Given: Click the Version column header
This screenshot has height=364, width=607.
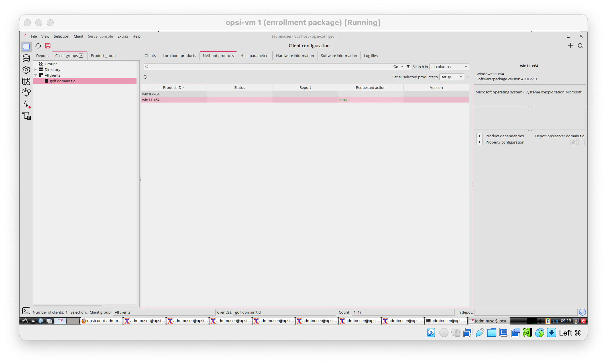Looking at the screenshot, I should pyautogui.click(x=436, y=87).
